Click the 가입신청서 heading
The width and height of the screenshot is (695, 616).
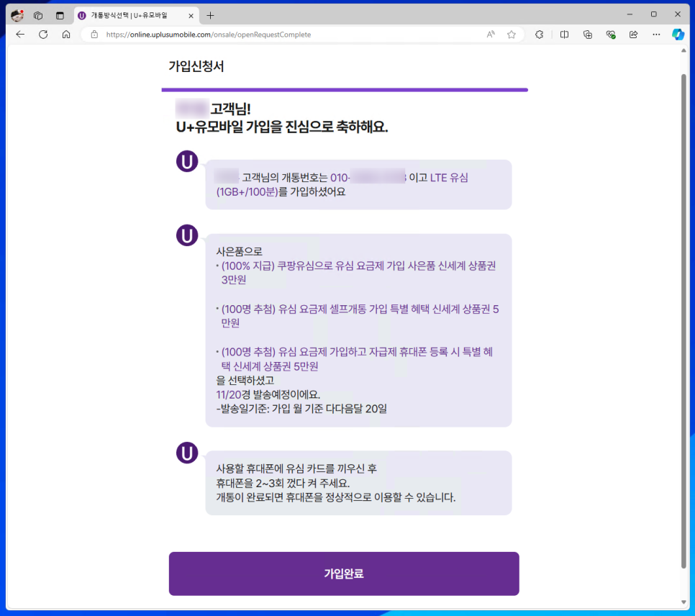tap(196, 66)
